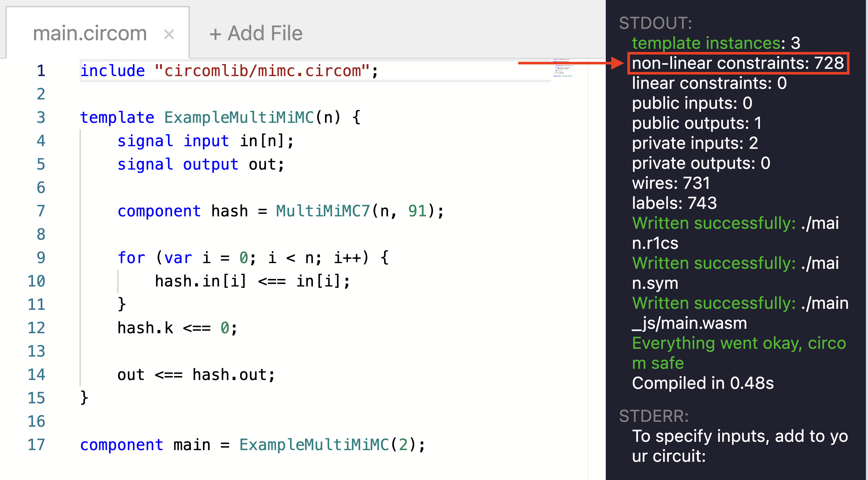Click the wires: 731 output line
Image resolution: width=868 pixels, height=480 pixels.
[670, 183]
